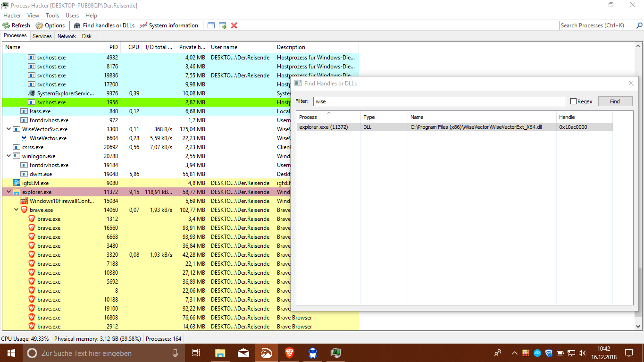Click the red X terminate toolbar icon
The width and height of the screenshot is (644, 362).
click(234, 25)
